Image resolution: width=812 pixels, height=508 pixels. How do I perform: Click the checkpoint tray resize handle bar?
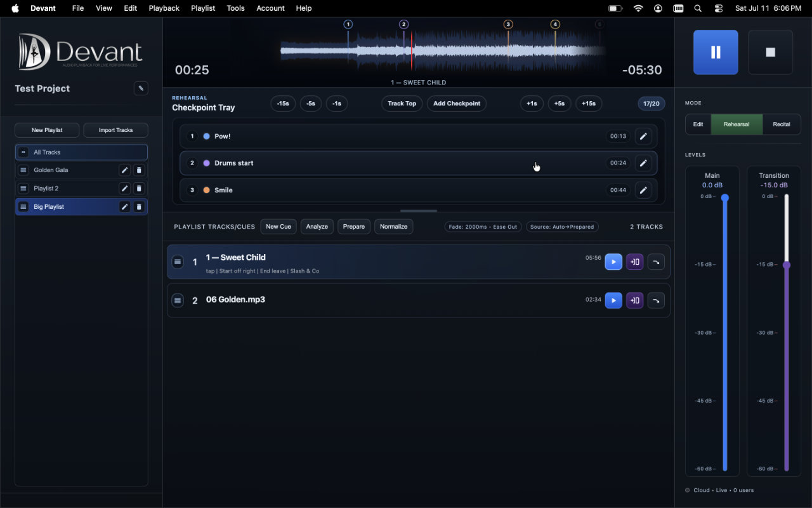419,210
